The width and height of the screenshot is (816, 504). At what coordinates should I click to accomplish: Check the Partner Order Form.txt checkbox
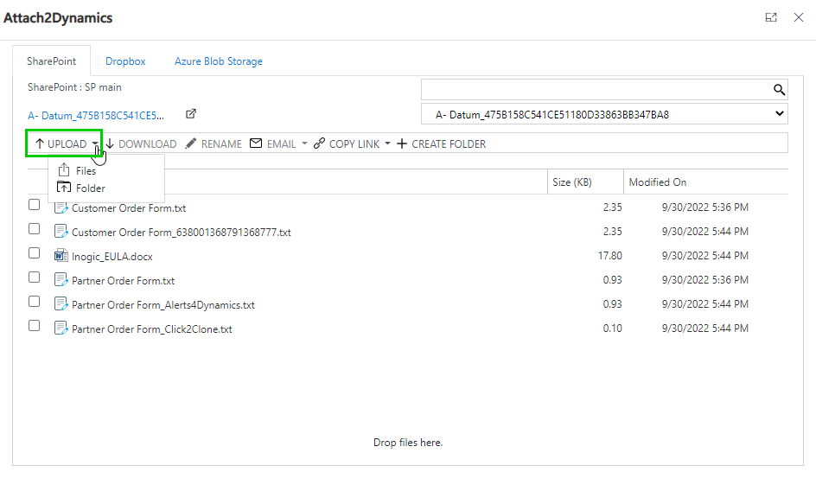[x=34, y=277]
